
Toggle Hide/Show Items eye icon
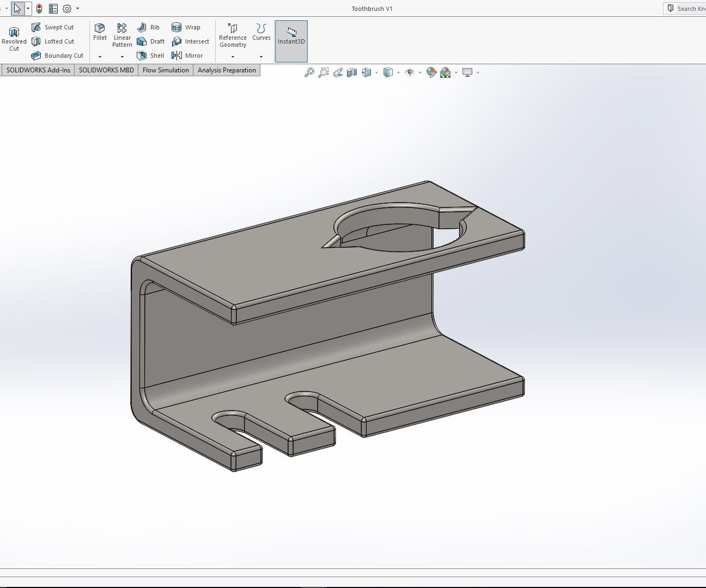[410, 72]
